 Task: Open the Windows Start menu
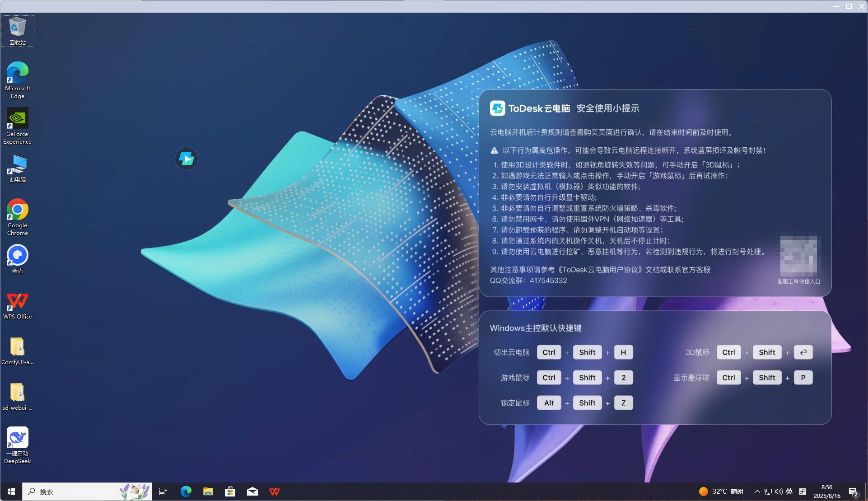[x=11, y=492]
